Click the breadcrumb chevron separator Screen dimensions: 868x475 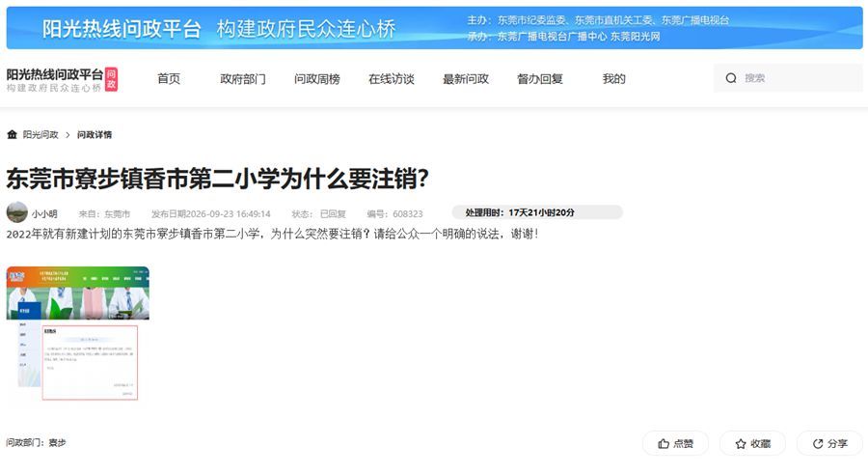68,135
